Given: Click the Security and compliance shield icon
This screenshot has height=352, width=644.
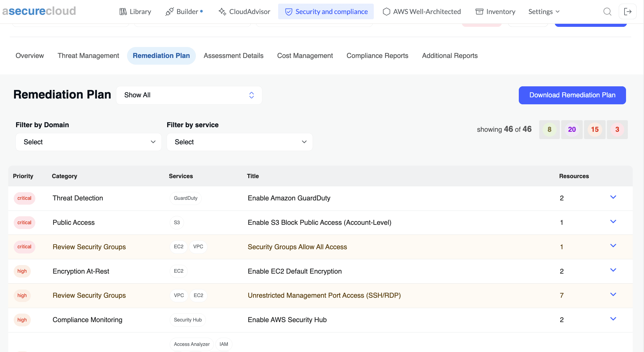Looking at the screenshot, I should (288, 12).
